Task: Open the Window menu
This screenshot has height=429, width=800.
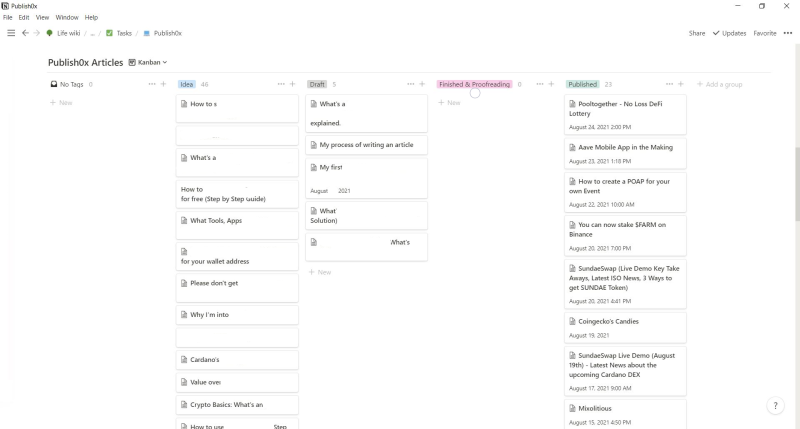Action: (x=67, y=17)
